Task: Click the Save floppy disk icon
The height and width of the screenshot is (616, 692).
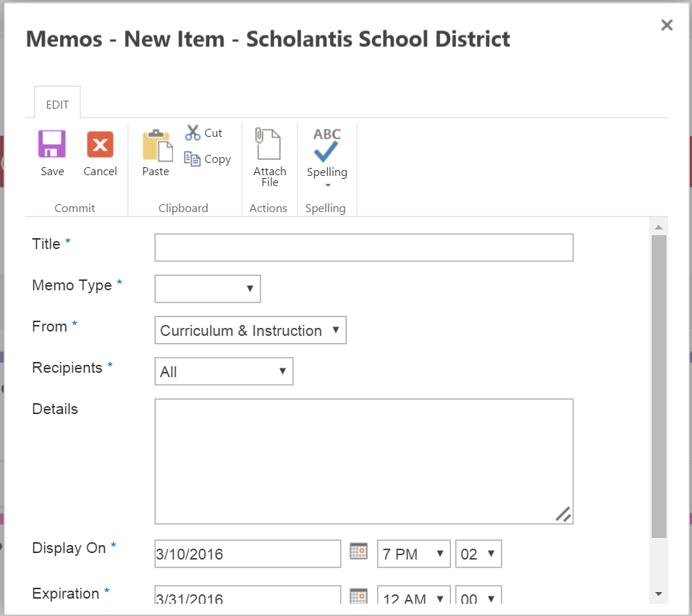Action: (52, 144)
